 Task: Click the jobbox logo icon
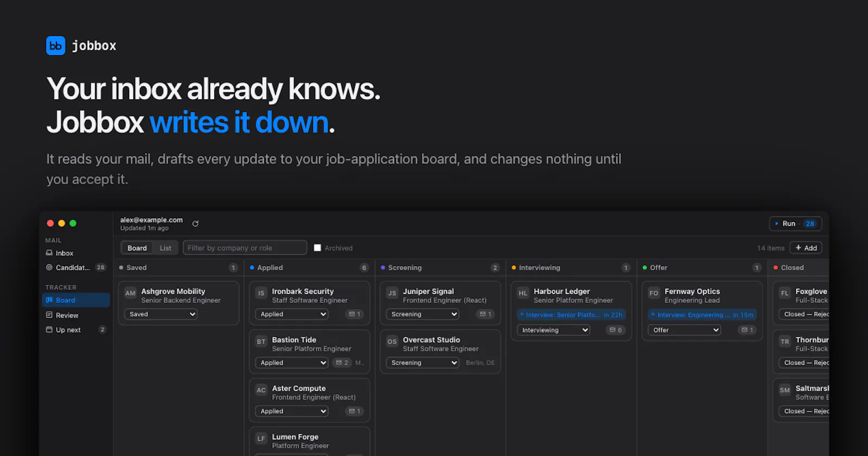55,46
